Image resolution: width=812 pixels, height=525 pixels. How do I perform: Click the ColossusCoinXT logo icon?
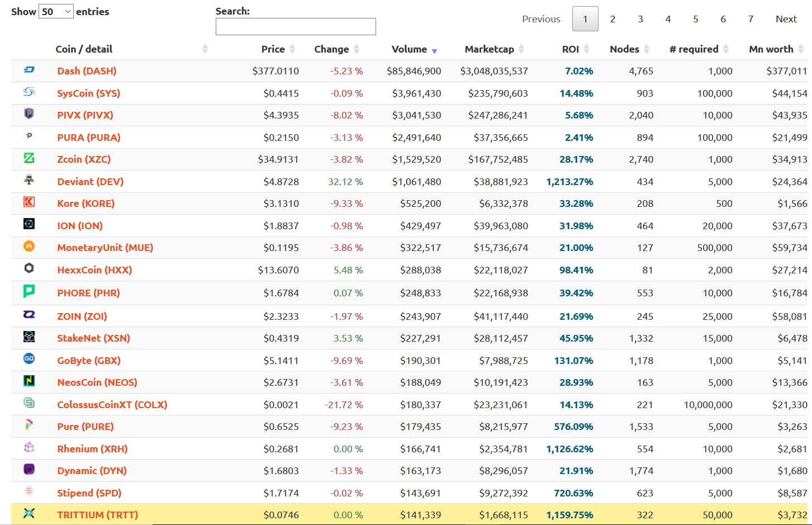tap(29, 403)
